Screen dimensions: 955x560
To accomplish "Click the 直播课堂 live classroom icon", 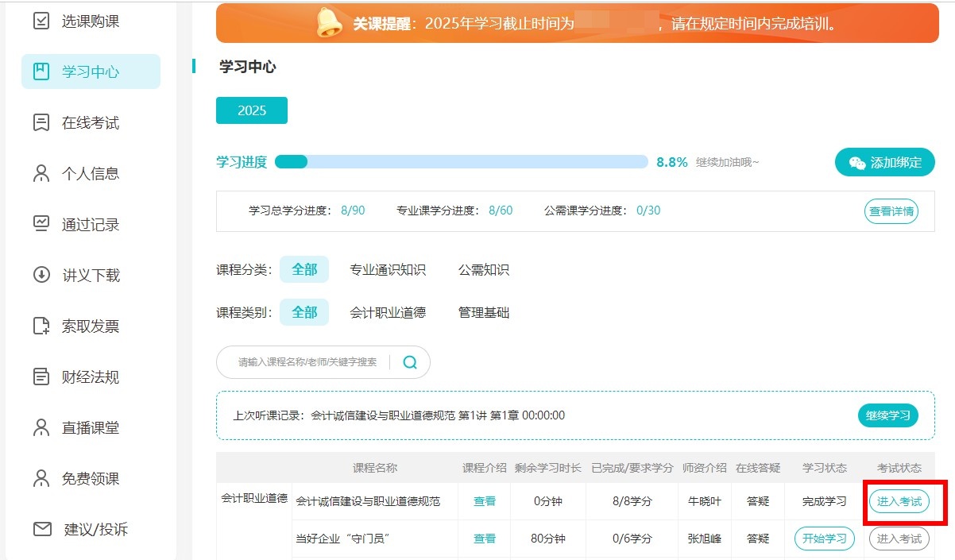I will coord(40,427).
